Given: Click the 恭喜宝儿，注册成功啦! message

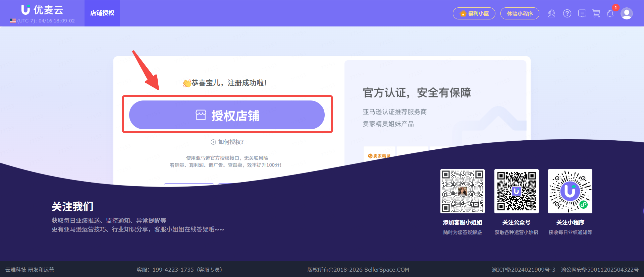Looking at the screenshot, I should click(x=225, y=83).
